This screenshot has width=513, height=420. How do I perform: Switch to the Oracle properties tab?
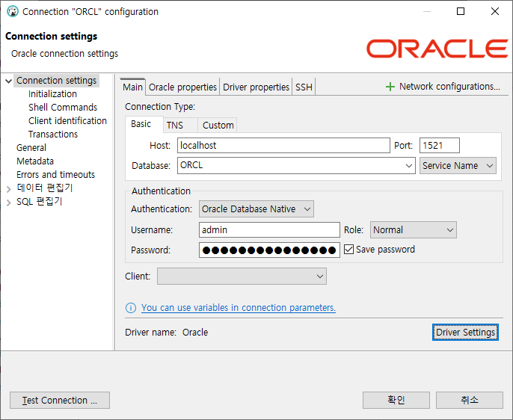pyautogui.click(x=182, y=87)
